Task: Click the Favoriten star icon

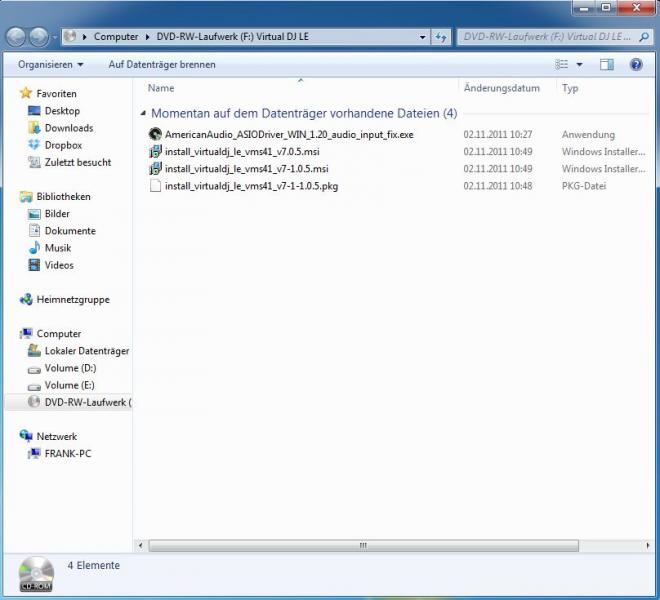Action: (x=26, y=93)
